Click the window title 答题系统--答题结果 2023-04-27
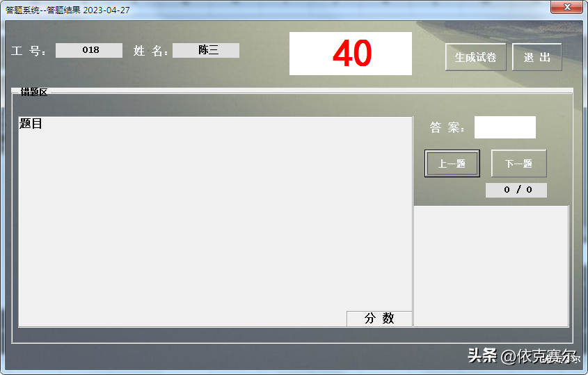This screenshot has height=375, width=588. click(x=67, y=10)
